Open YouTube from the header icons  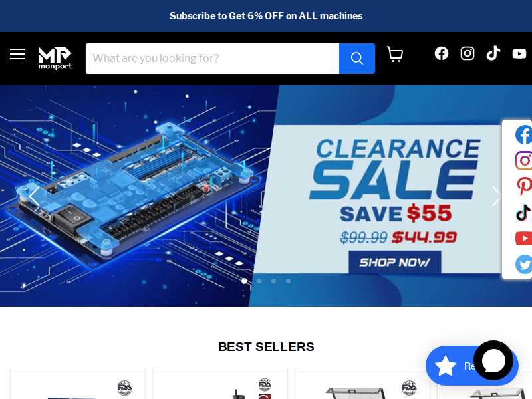(519, 54)
